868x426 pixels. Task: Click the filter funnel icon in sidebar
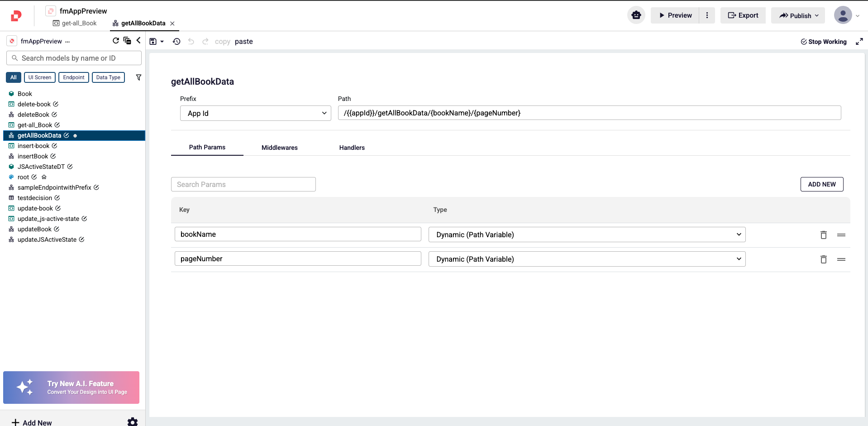pyautogui.click(x=138, y=77)
